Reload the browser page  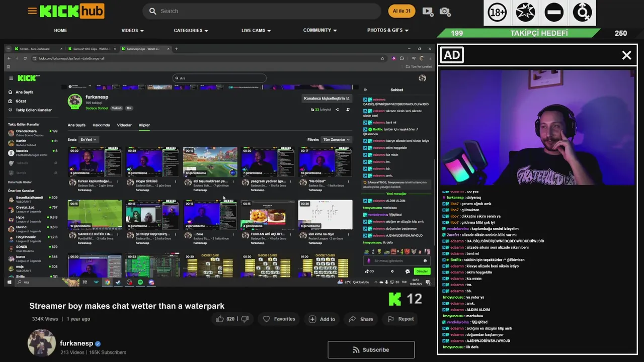25,58
